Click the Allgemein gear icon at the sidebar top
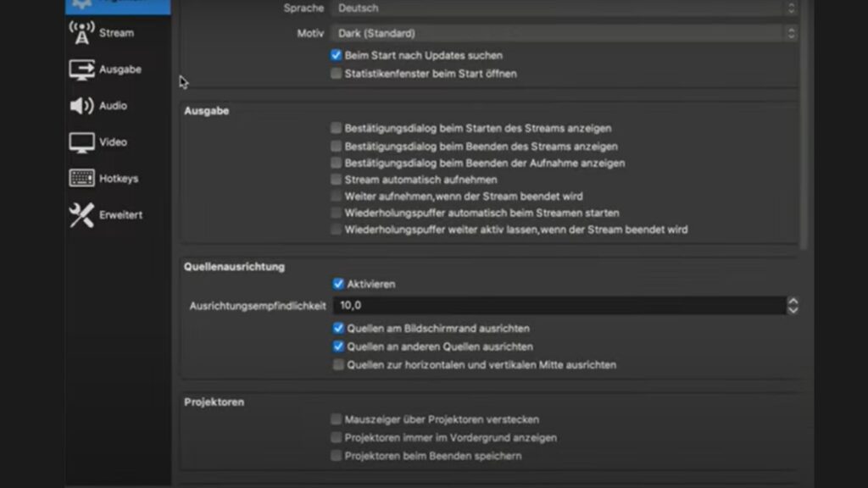Image resolution: width=868 pixels, height=488 pixels. coord(81,4)
